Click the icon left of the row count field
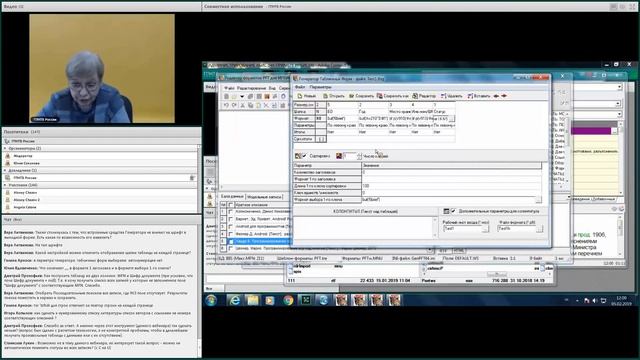 point(338,156)
